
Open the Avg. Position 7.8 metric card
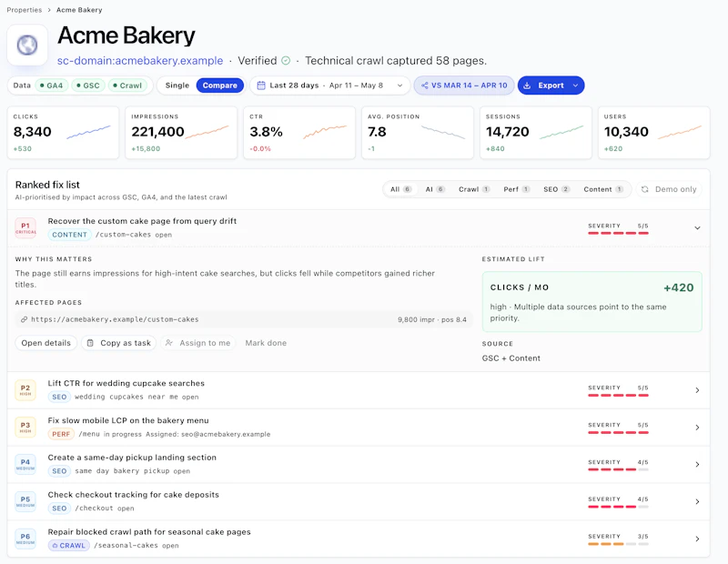(418, 133)
